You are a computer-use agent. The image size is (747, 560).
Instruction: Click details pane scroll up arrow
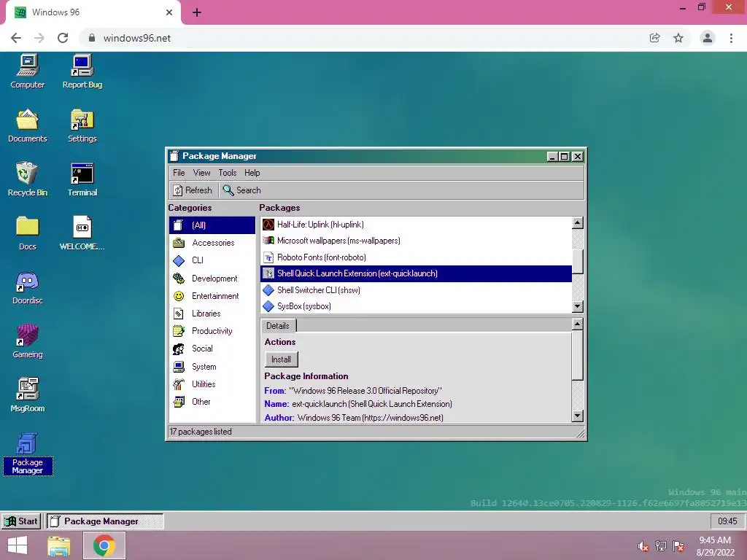pos(578,324)
